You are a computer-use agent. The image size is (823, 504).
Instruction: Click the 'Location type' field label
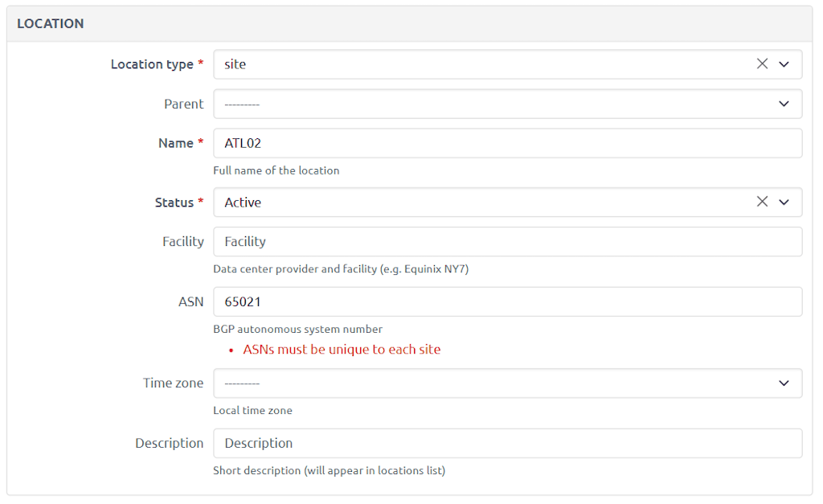152,64
